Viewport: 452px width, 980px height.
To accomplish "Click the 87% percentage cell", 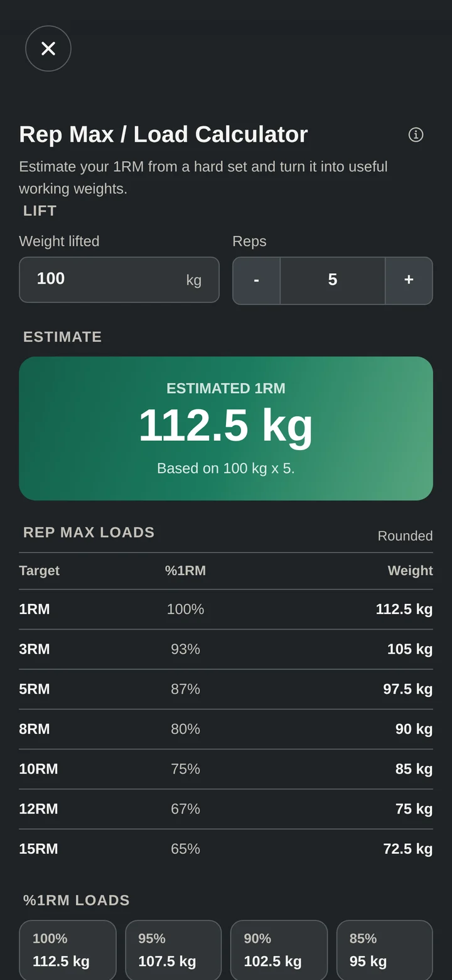I will pyautogui.click(x=185, y=689).
